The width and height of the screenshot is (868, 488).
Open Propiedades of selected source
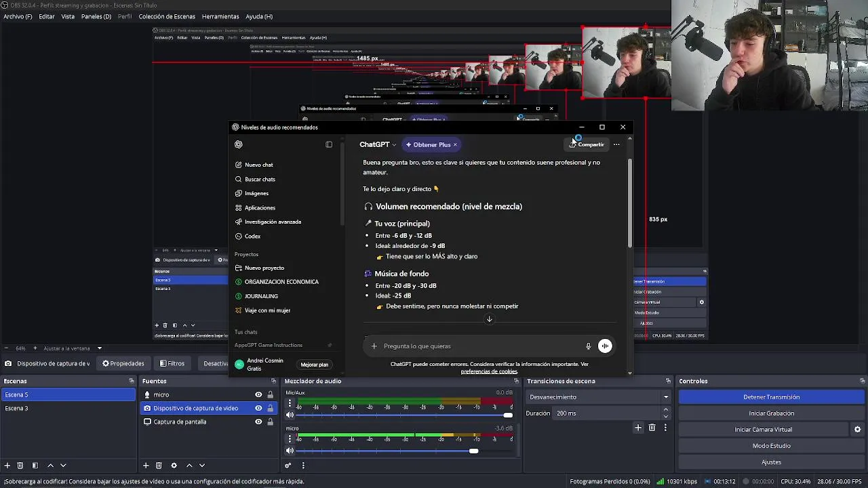tap(123, 364)
